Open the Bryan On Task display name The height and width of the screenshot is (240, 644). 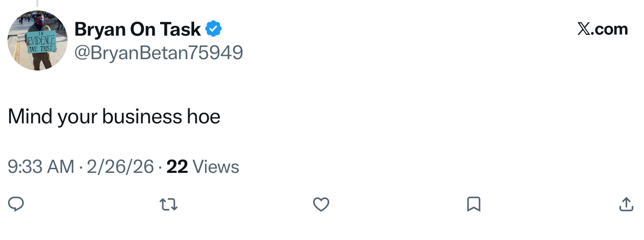(x=138, y=29)
